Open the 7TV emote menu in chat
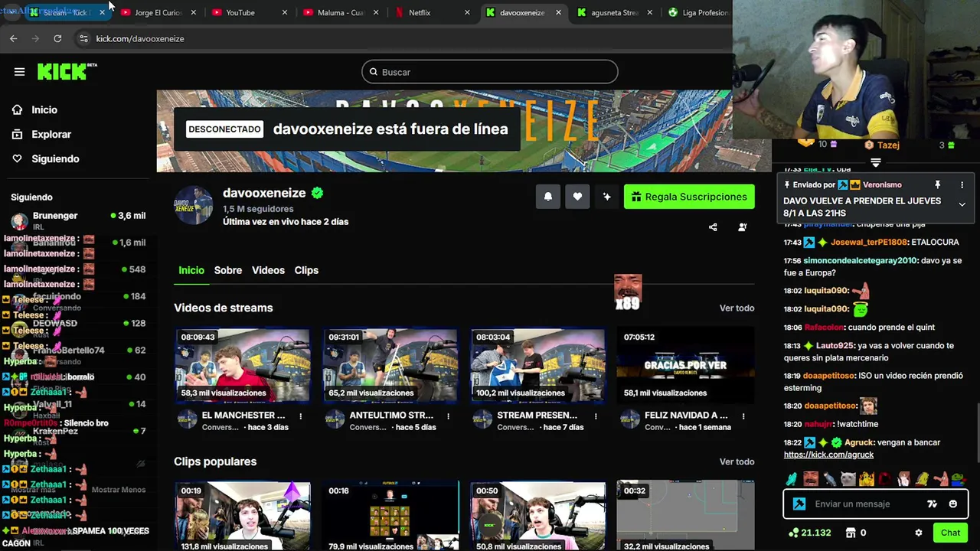 click(932, 504)
